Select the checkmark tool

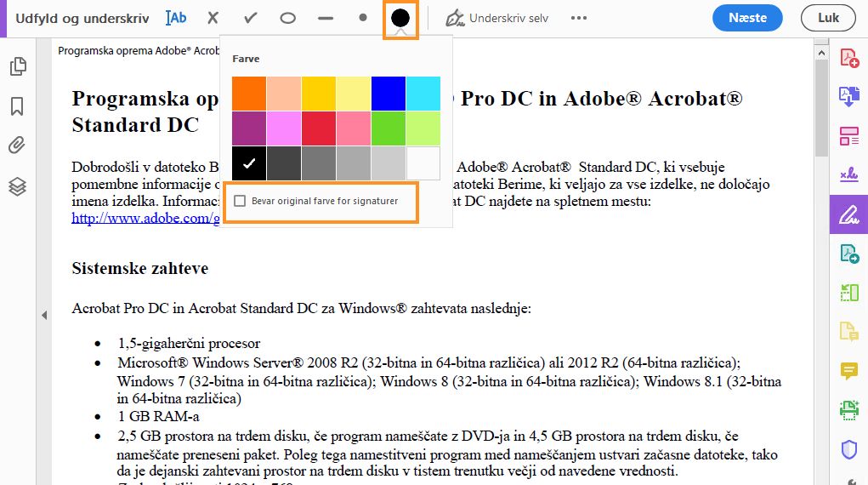coord(250,18)
